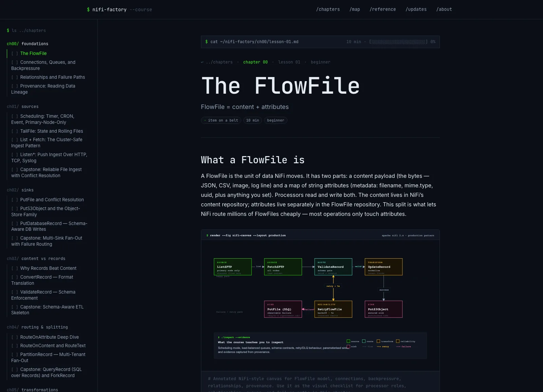
Task: Select the PutS3Object node in diagram
Action: (383, 309)
